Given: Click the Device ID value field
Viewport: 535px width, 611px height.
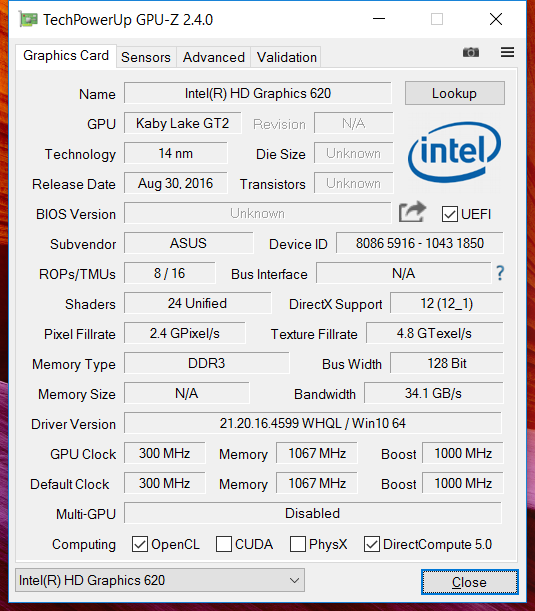Looking at the screenshot, I should 420,243.
